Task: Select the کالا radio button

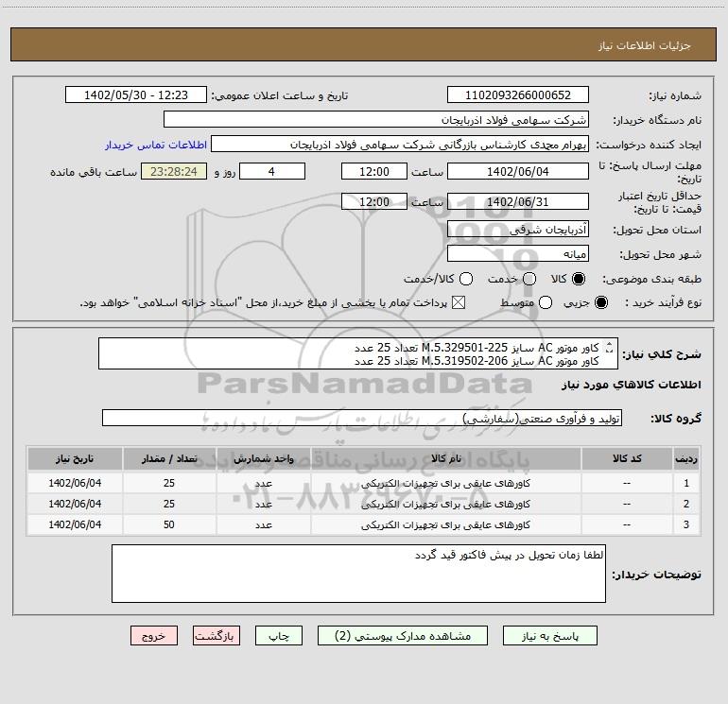Action: pyautogui.click(x=579, y=279)
